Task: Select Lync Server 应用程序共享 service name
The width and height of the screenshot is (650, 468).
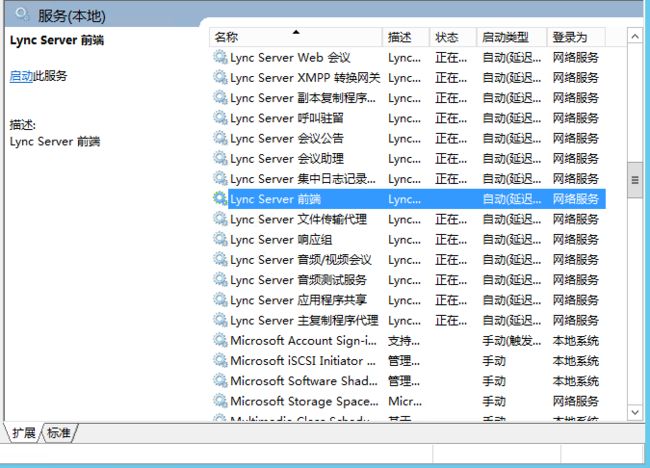Action: pos(298,300)
